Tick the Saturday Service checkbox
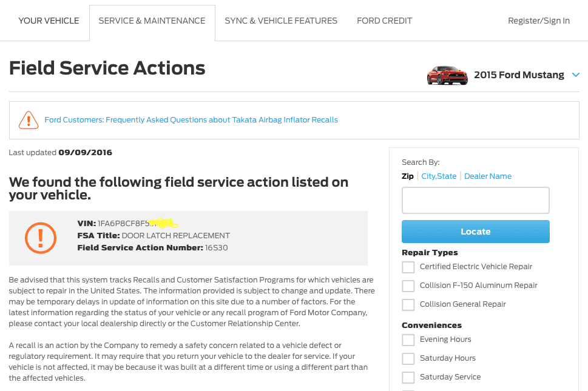588x391 pixels. (408, 377)
